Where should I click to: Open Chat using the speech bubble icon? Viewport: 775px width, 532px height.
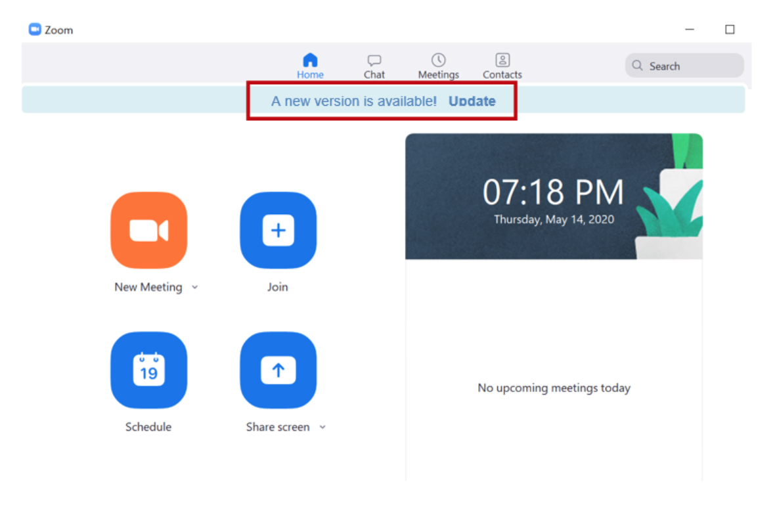point(374,59)
